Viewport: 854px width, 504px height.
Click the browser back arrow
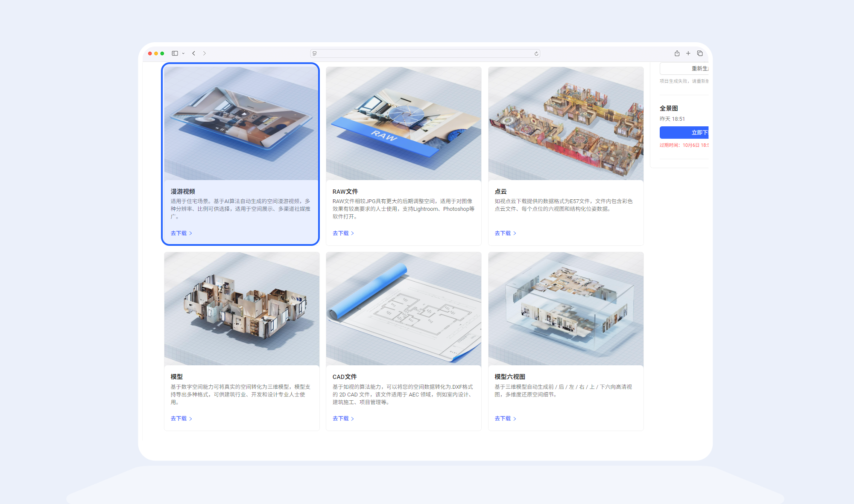[x=194, y=53]
